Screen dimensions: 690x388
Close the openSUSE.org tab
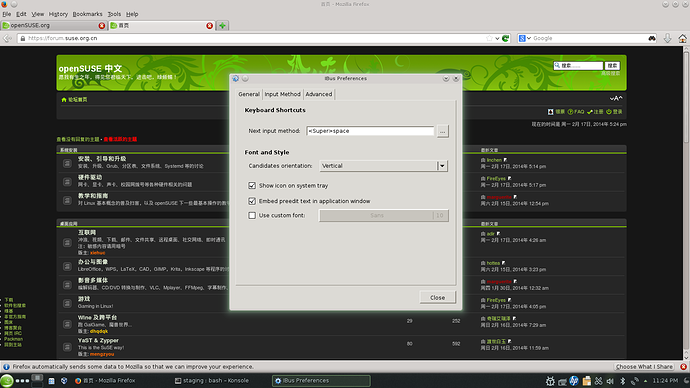click(102, 26)
